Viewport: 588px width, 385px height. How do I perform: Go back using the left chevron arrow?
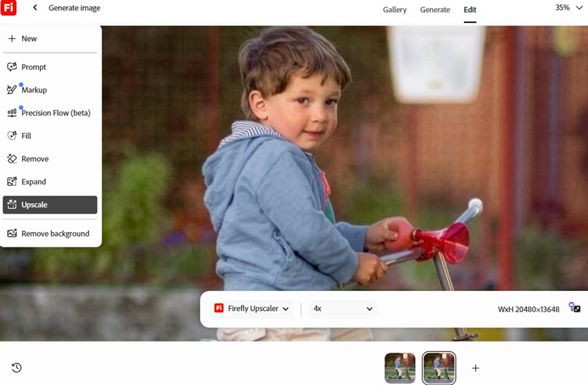[35, 8]
